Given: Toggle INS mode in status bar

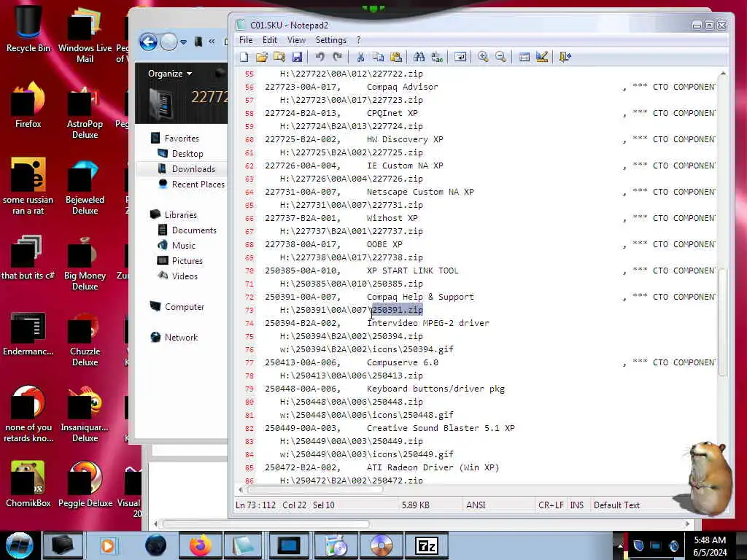Looking at the screenshot, I should (577, 505).
